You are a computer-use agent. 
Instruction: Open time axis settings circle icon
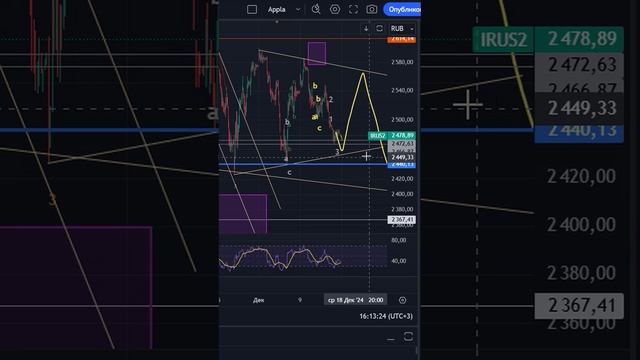click(x=402, y=300)
